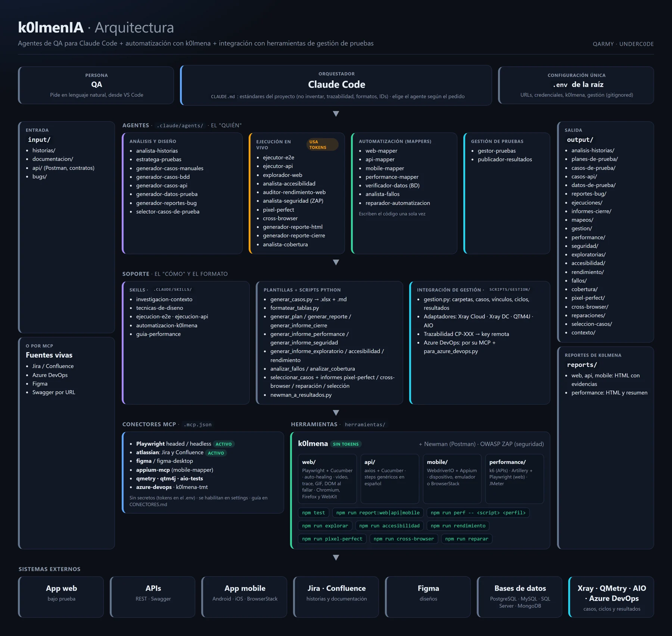Click the "QARMY · UNDERCODE" label

pyautogui.click(x=623, y=44)
